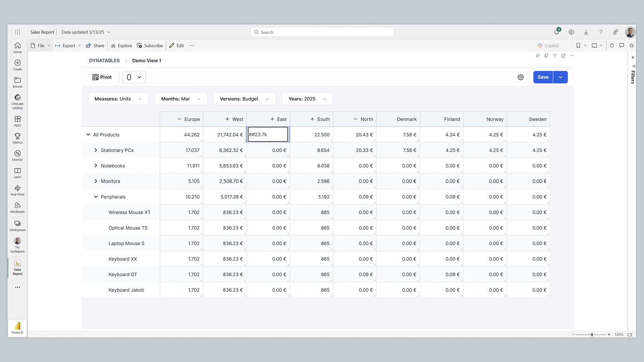
Task: Copy the visual using copy icon
Action: coord(546,56)
